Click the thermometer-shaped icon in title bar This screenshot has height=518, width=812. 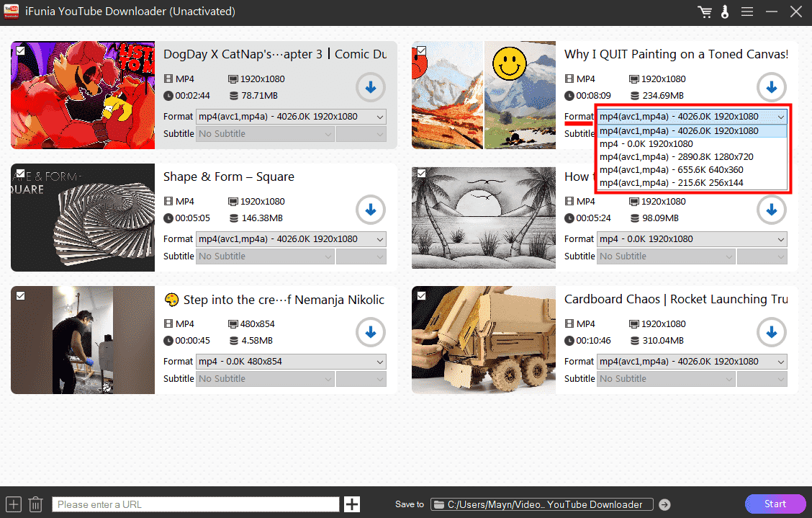click(726, 12)
